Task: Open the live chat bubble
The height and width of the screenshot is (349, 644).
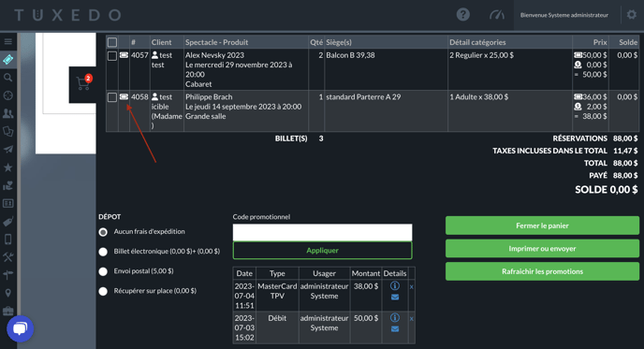Action: [21, 328]
